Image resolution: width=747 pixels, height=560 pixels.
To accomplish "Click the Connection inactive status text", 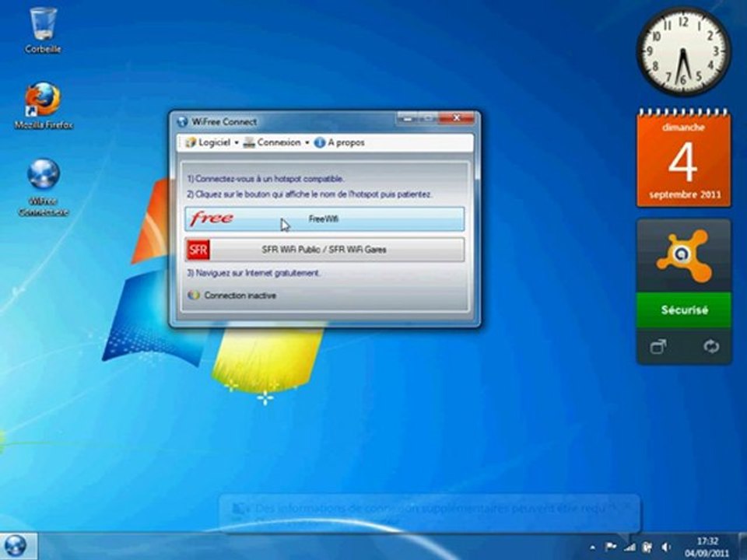I will click(x=240, y=296).
